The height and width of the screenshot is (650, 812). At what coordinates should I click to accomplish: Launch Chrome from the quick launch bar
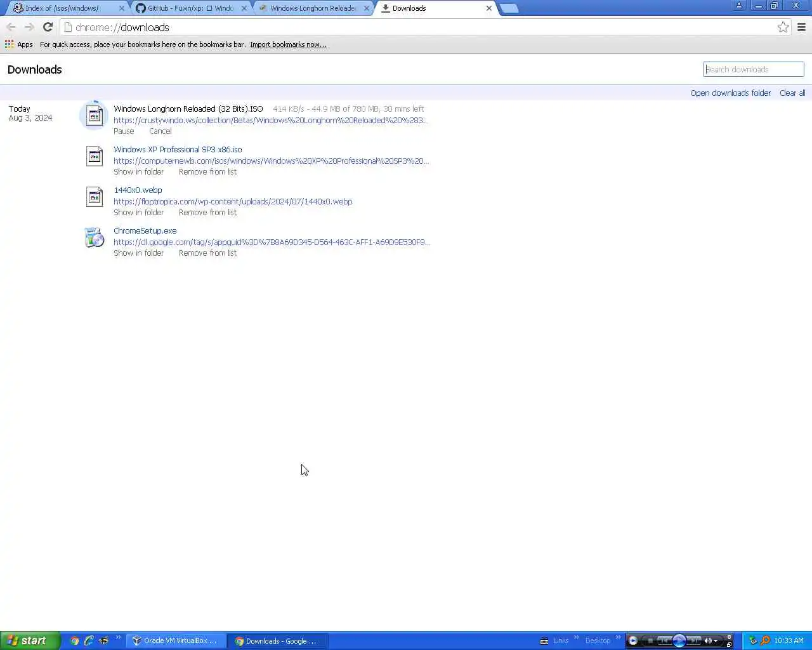pyautogui.click(x=75, y=640)
